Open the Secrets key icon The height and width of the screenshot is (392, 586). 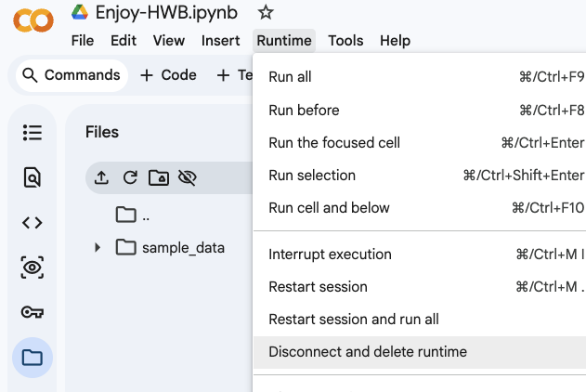(x=33, y=312)
